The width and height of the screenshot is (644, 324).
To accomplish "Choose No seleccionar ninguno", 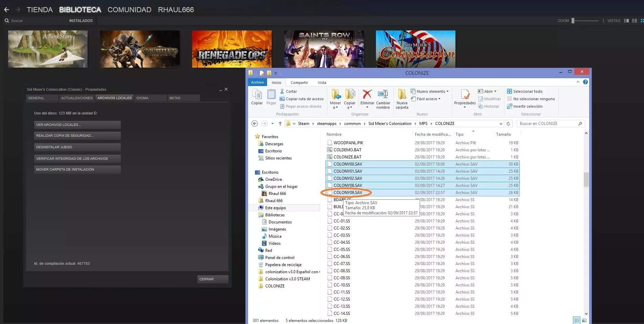I will tap(534, 99).
